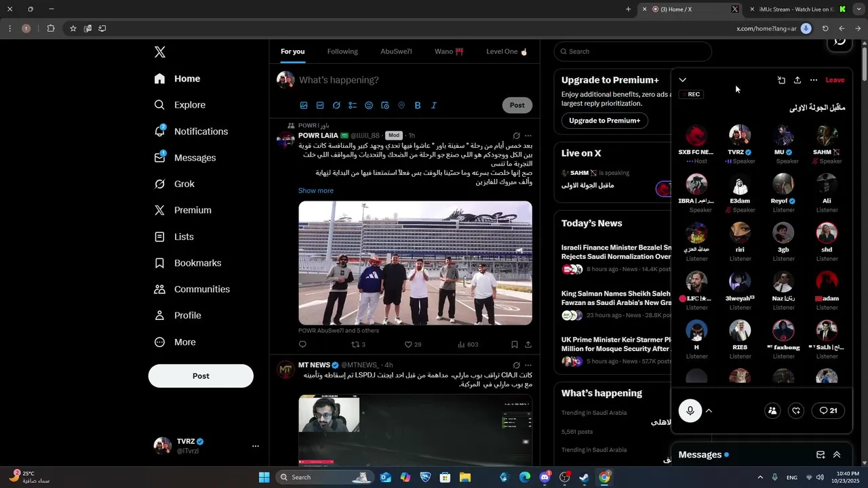Bookmark the POWR LAilA post

click(515, 344)
